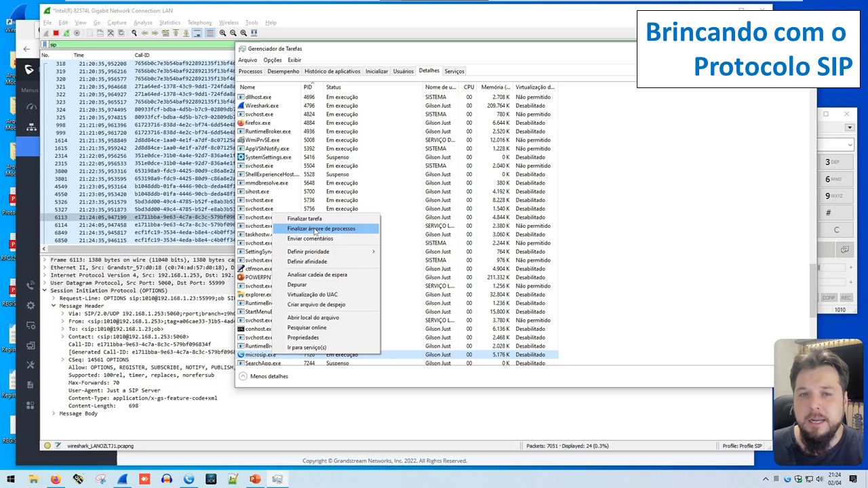Screen dimensions: 868x488
Task: Collapse Session Initiation Protocol (OPTIONS) node
Action: pyautogui.click(x=45, y=291)
